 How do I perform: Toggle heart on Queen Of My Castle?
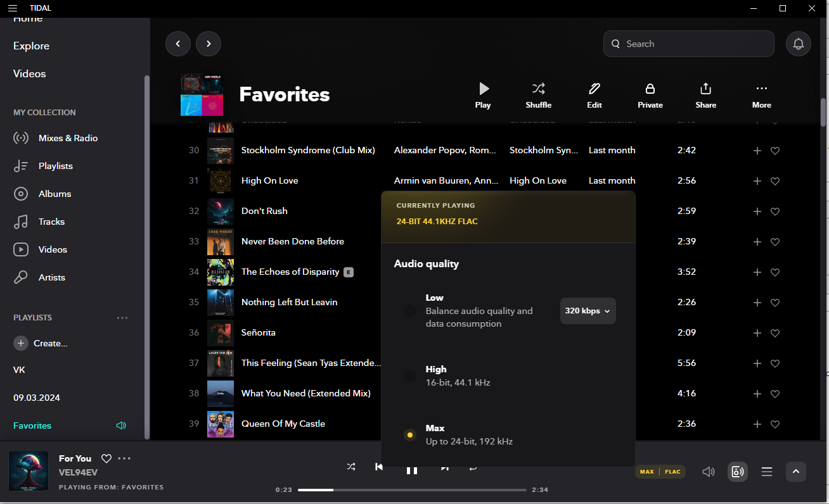[x=774, y=424]
